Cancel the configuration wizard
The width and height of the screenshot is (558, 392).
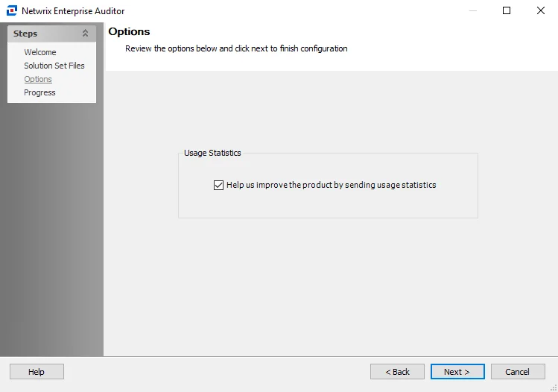click(x=518, y=371)
